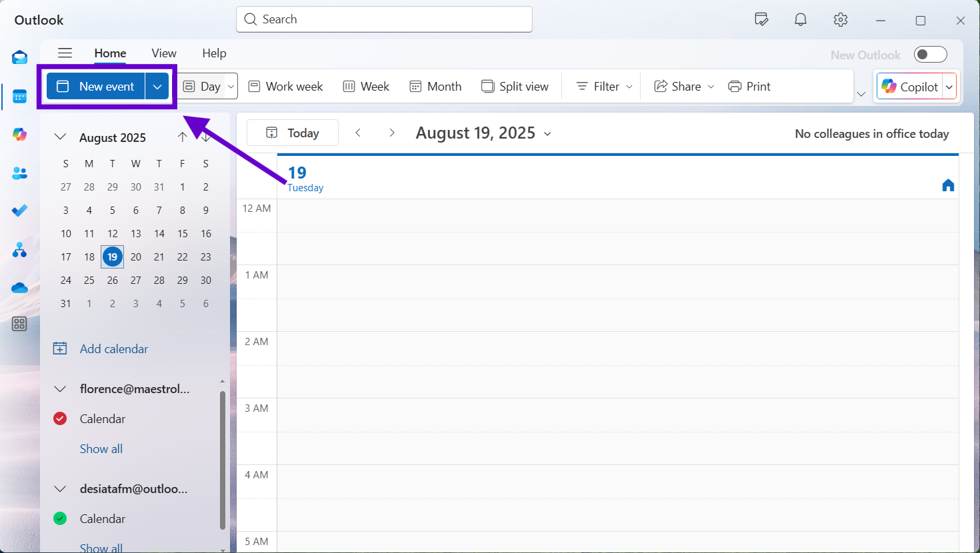Select Work week view

pos(285,86)
